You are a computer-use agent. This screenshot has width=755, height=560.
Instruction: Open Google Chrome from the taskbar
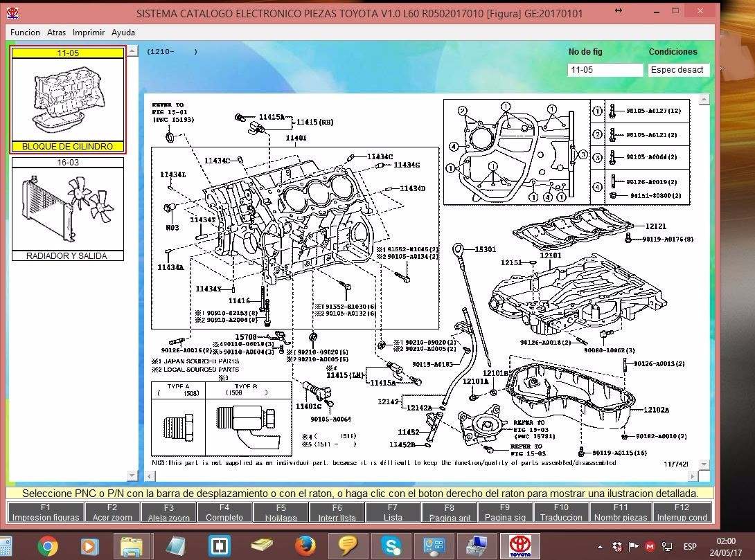(48, 546)
